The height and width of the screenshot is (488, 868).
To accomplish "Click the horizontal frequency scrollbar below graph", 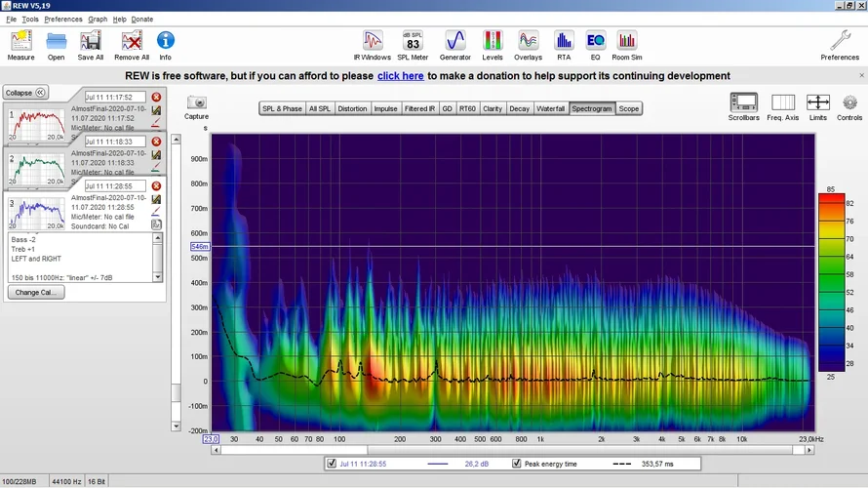I will pos(512,450).
